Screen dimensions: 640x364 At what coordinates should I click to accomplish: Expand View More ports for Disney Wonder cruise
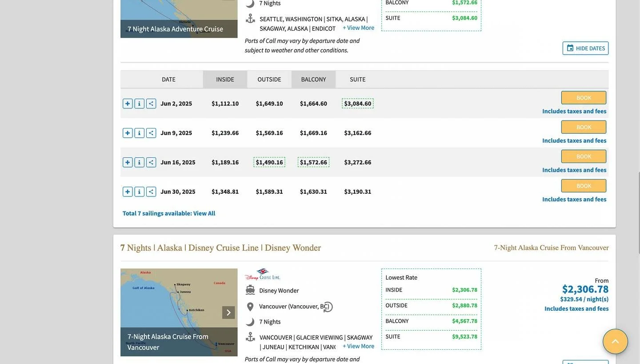click(x=358, y=346)
